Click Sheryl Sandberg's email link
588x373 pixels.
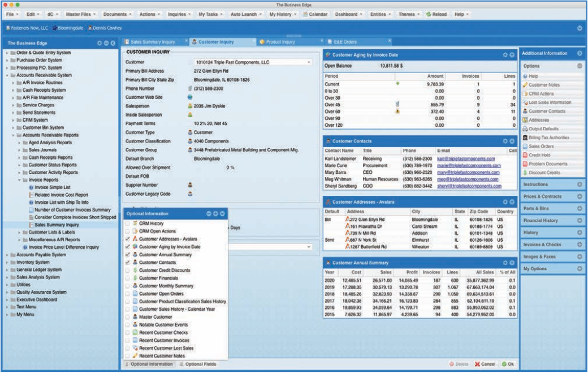pyautogui.click(x=469, y=186)
